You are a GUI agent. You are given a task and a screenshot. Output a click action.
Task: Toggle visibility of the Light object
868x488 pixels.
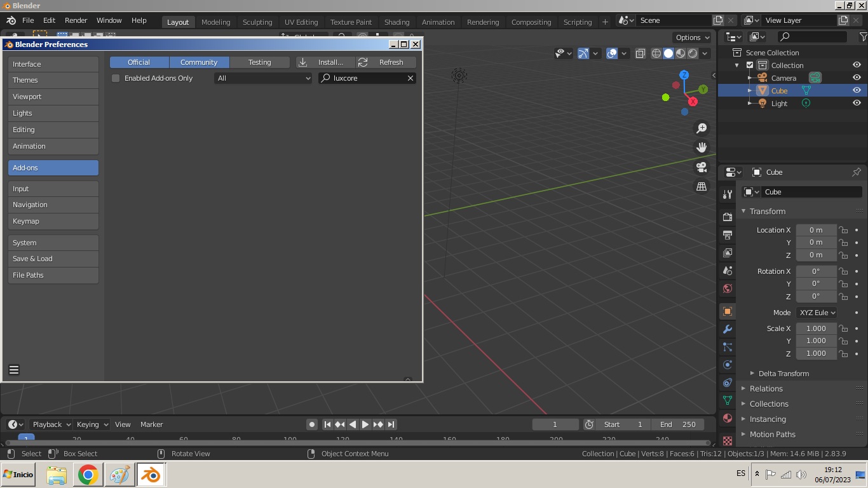coord(857,103)
